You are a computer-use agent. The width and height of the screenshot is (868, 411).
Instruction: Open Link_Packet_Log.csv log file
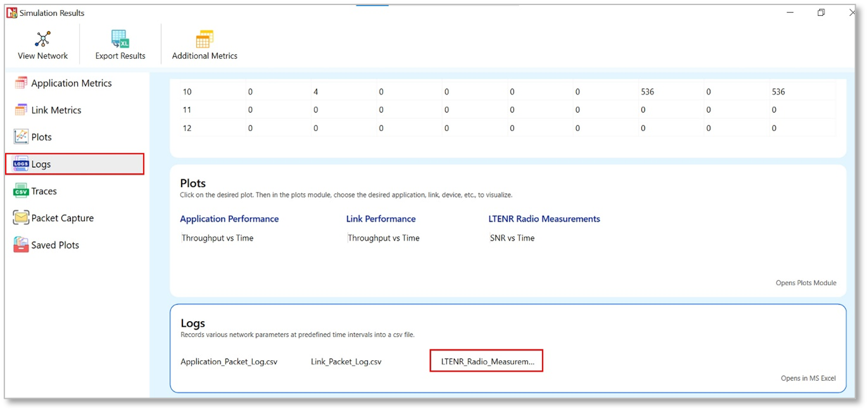(346, 362)
